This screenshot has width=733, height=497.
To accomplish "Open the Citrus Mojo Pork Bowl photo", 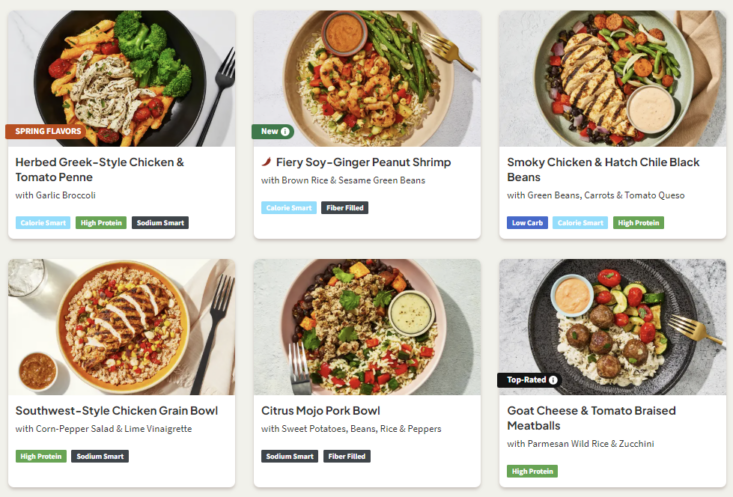I will tap(366, 325).
